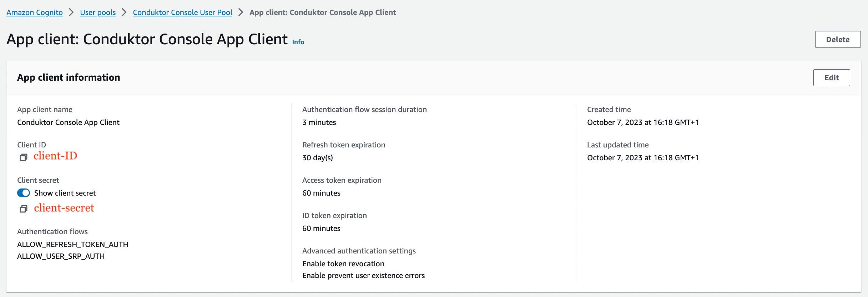Viewport: 868px width, 297px height.
Task: Open the Amazon Cognito breadcrumb link
Action: pos(35,12)
